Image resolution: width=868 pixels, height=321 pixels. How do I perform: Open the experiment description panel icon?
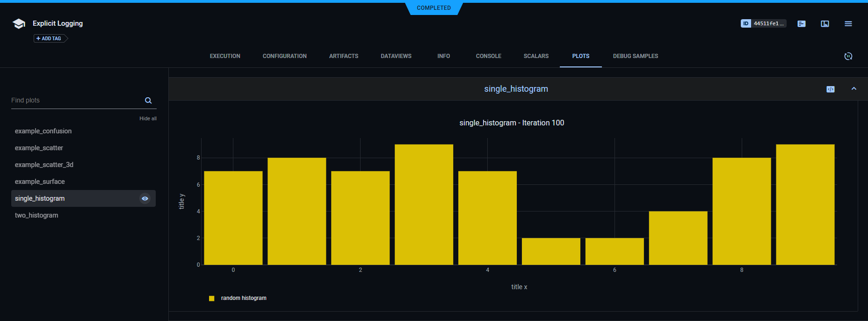(x=802, y=24)
